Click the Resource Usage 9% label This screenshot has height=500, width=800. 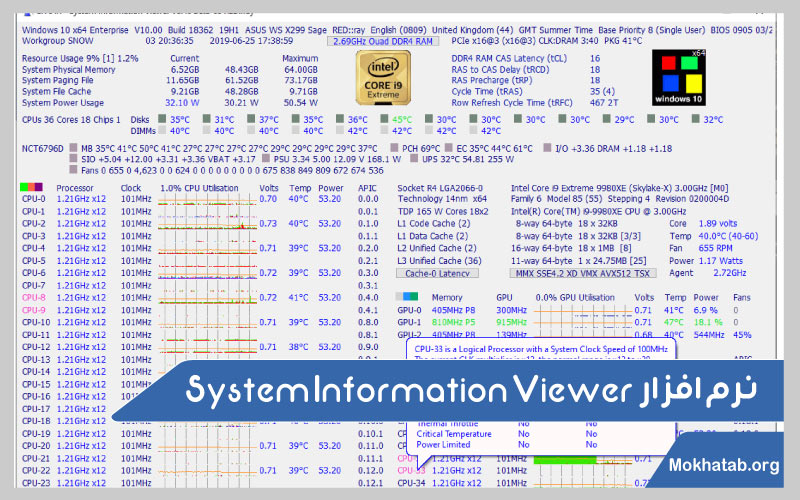(80, 59)
